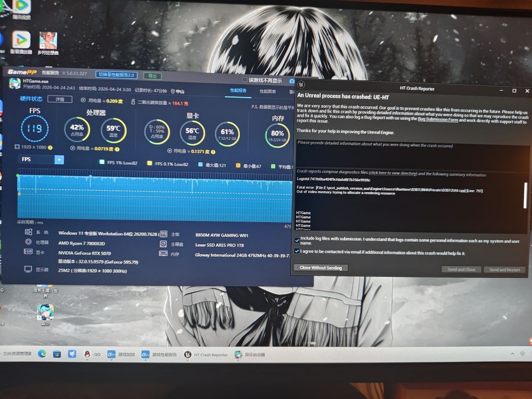The height and width of the screenshot is (399, 532).
Task: Select 'B850M AYW GAMING WIFI' text
Action: [222, 235]
